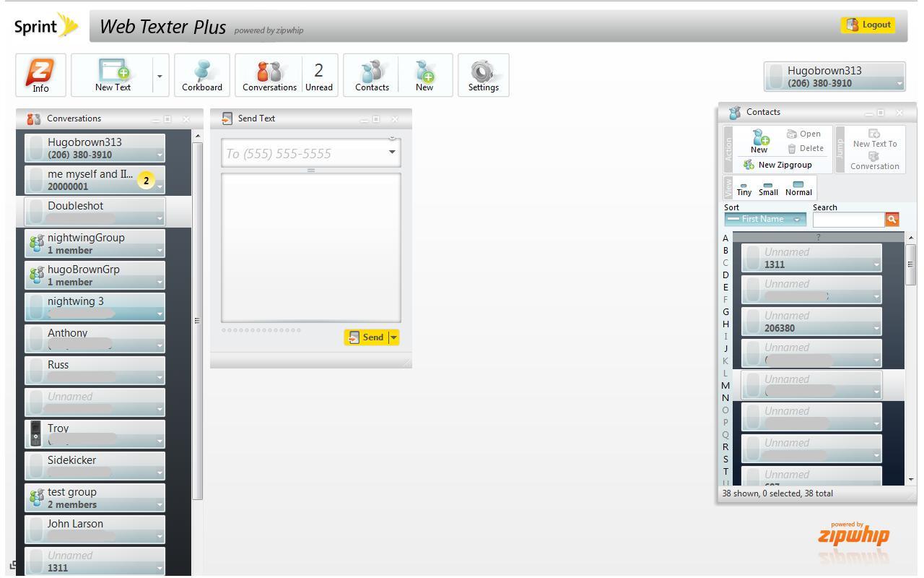Expand the Unnamed 1311 contact dropdown
This screenshot has height=578, width=924.
pos(876,265)
